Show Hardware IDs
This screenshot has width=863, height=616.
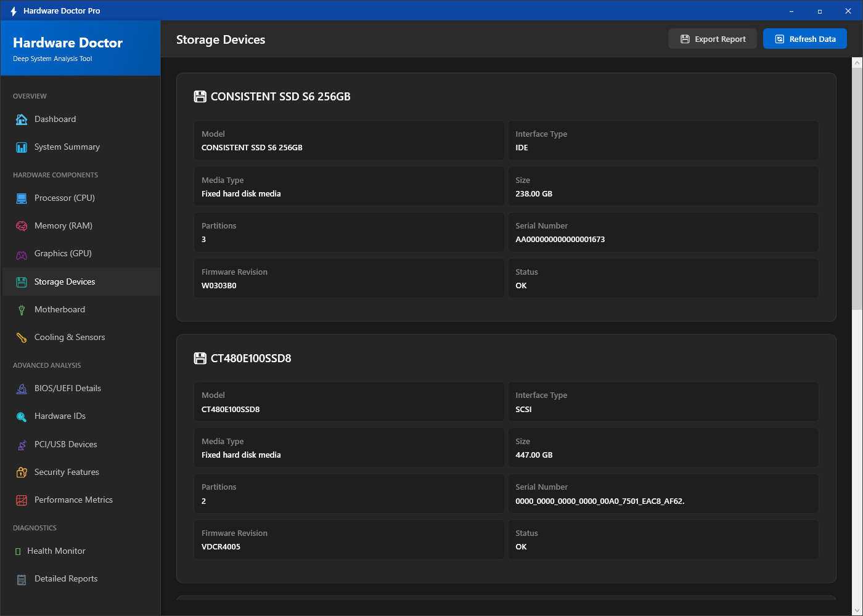81,416
